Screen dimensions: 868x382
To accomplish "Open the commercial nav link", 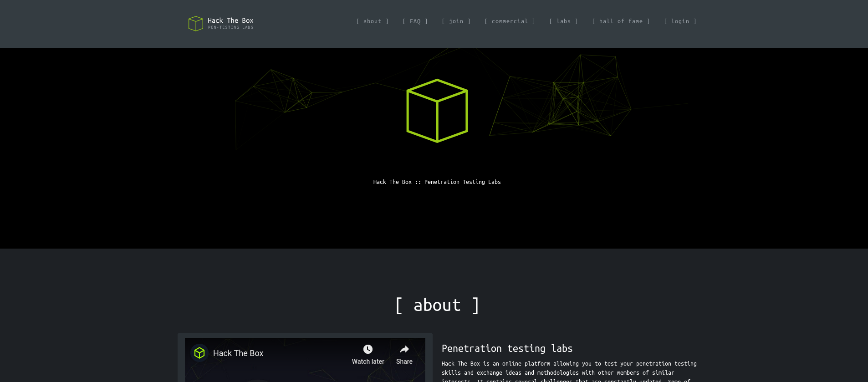I will tap(510, 21).
